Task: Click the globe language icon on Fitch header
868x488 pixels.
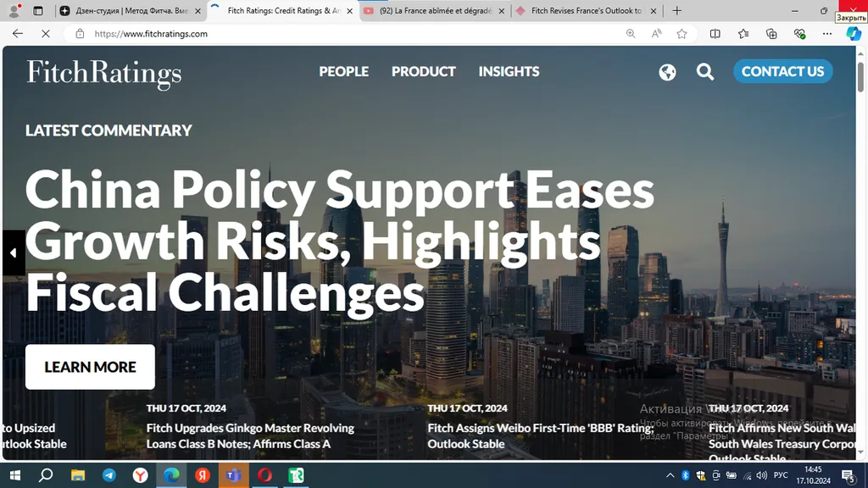Action: [x=667, y=71]
